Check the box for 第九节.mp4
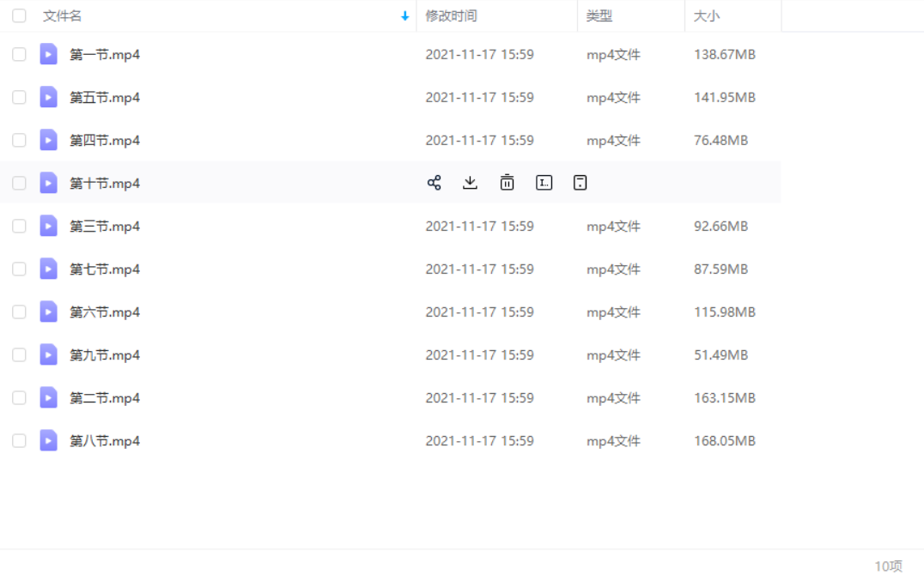Screen dimensions: 924x575 (19, 355)
